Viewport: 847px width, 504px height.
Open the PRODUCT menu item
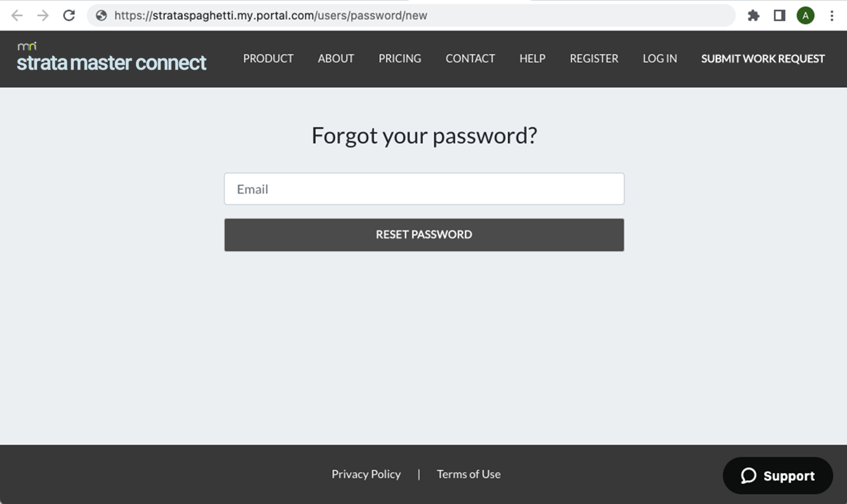tap(268, 59)
